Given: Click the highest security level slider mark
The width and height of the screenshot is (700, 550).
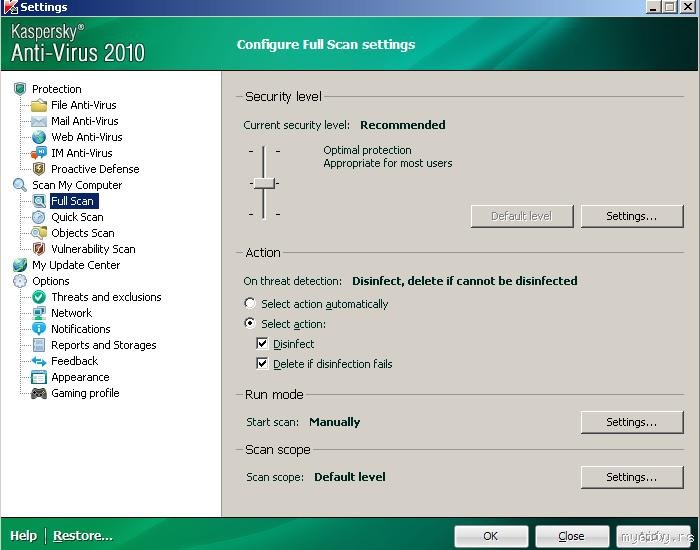Looking at the screenshot, I should click(x=264, y=151).
